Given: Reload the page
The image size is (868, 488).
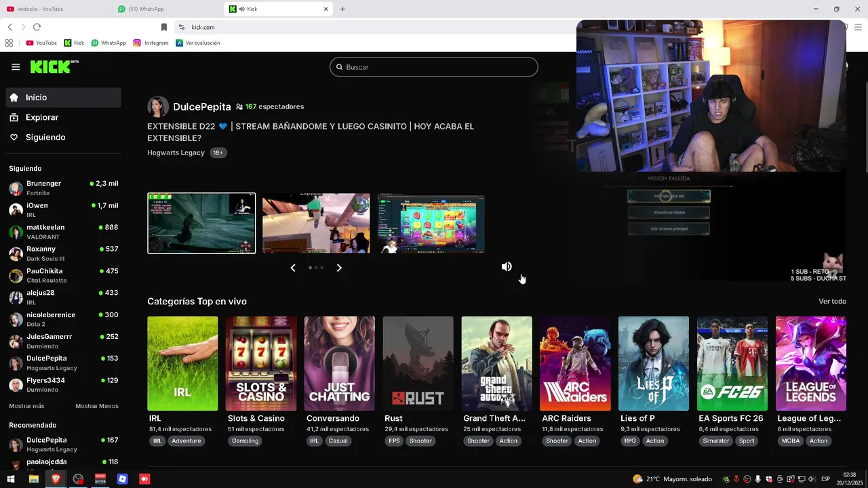Looking at the screenshot, I should point(37,27).
